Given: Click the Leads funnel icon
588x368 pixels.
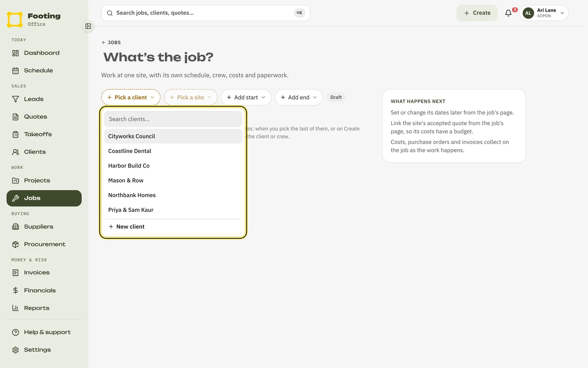Looking at the screenshot, I should coord(15,99).
